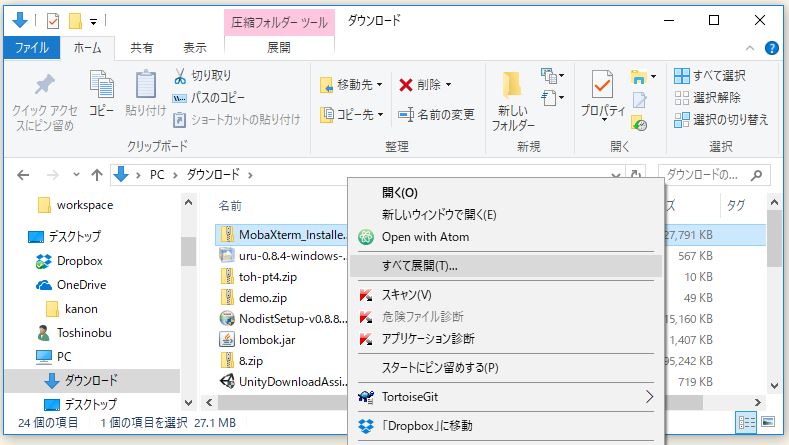Click the Download search field

click(714, 175)
